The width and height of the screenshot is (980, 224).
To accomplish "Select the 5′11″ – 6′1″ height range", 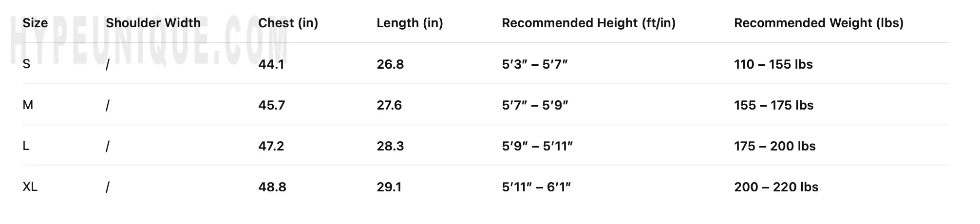I will [x=536, y=187].
